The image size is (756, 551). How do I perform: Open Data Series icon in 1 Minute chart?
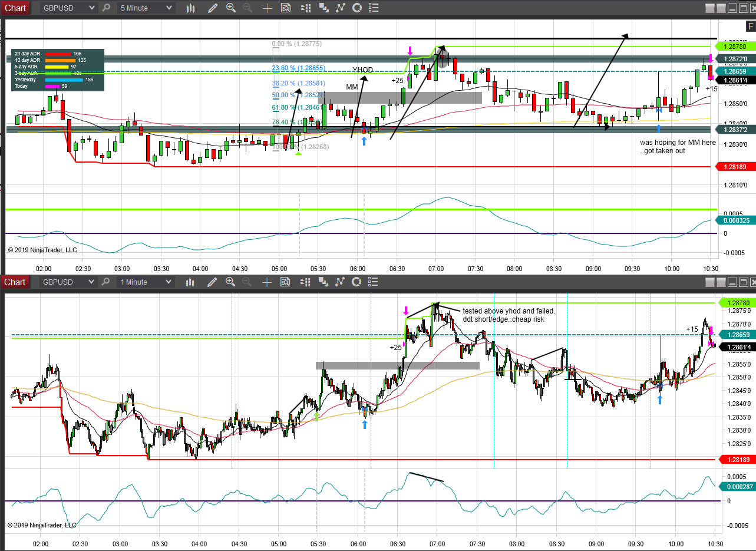point(323,282)
